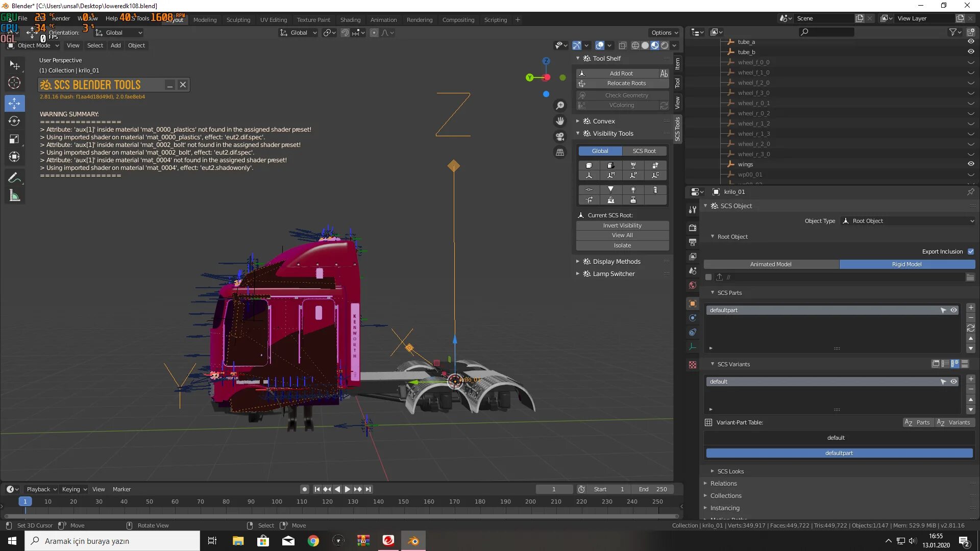The image size is (980, 551).
Task: Switch to the Shading workspace tab
Action: pyautogui.click(x=350, y=20)
